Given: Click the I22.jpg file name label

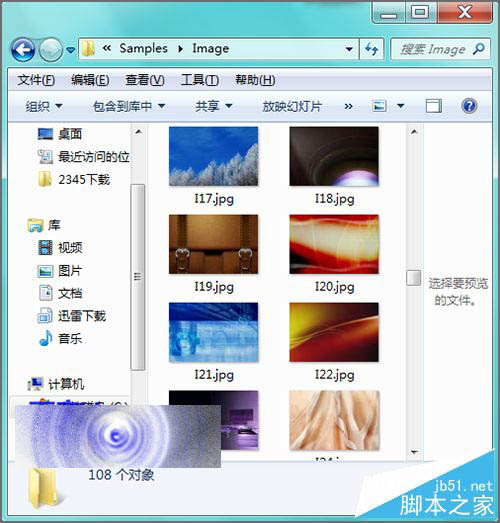Looking at the screenshot, I should (x=335, y=375).
